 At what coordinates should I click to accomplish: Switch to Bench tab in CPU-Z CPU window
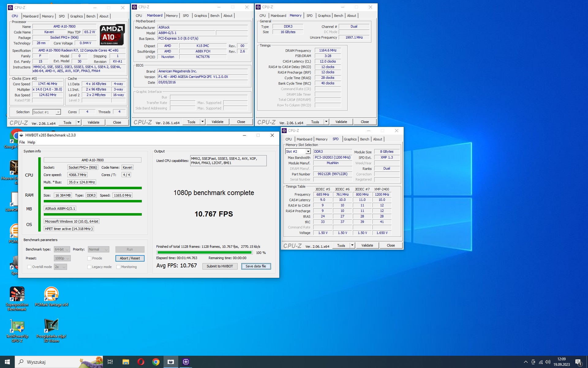[x=91, y=16]
